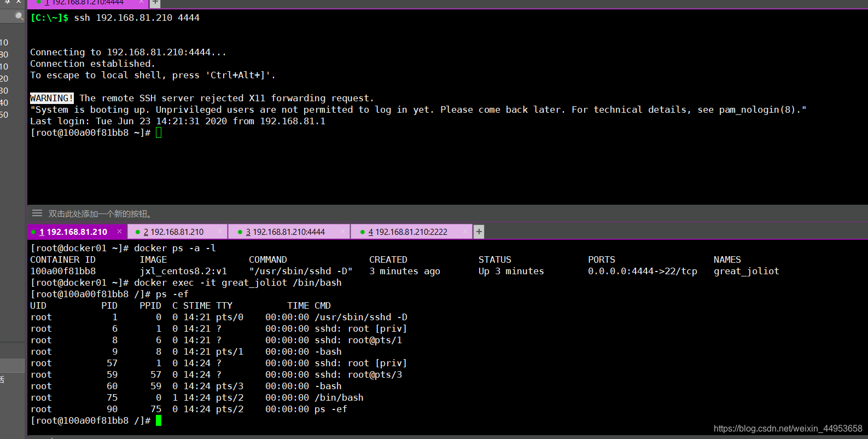This screenshot has height=439, width=868.
Task: Add a new tab in the upper pane
Action: pyautogui.click(x=155, y=3)
